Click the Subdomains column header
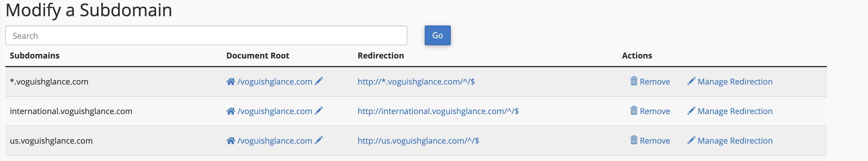Screen dimensions: 868x161 pyautogui.click(x=35, y=55)
